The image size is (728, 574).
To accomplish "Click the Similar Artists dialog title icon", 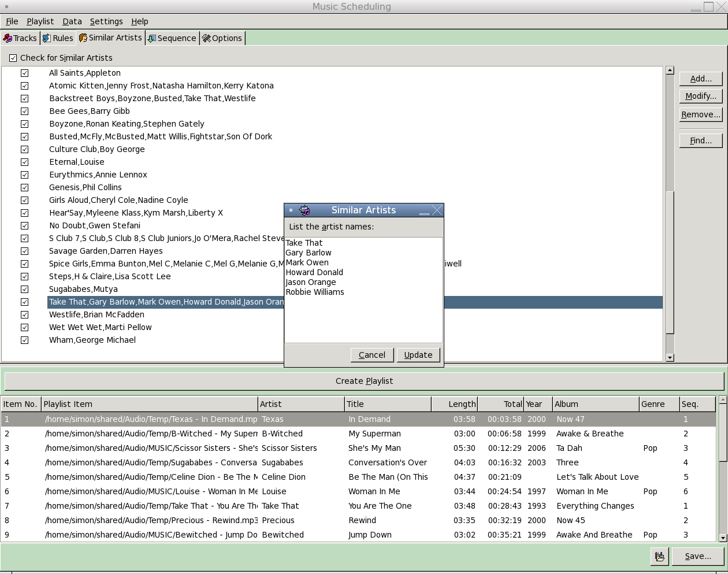I will [x=304, y=210].
